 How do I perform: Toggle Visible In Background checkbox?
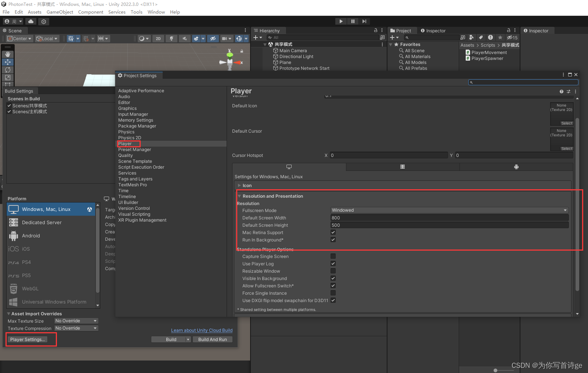tap(333, 278)
